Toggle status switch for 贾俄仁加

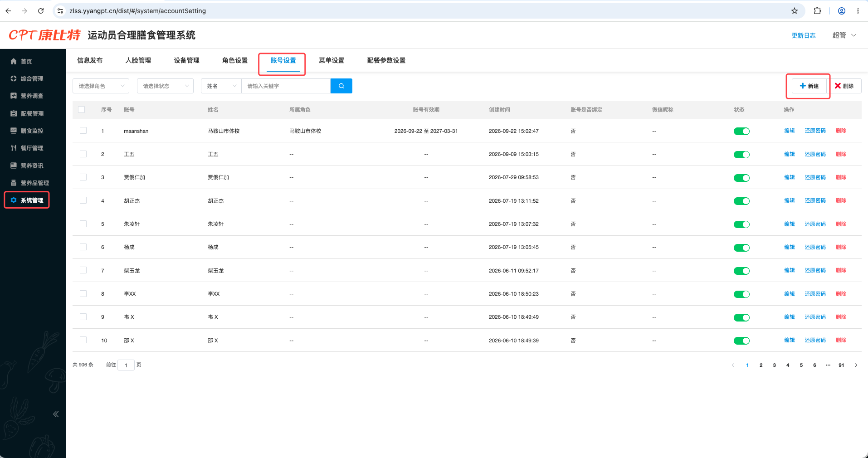click(741, 178)
